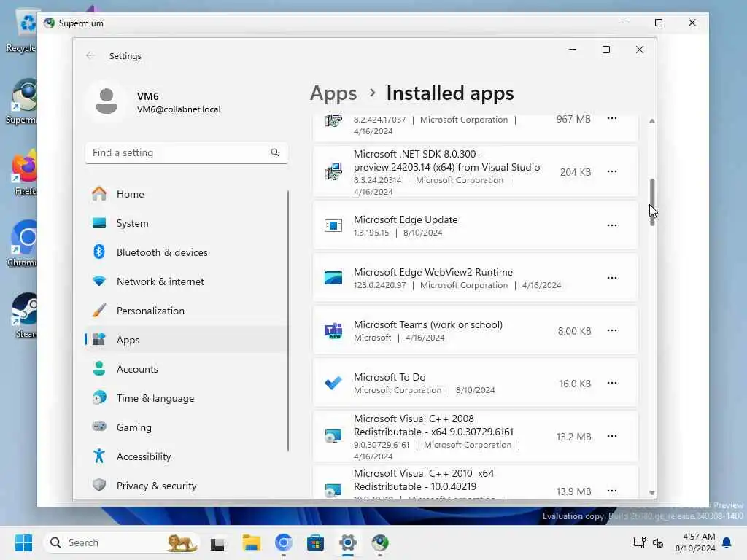747x560 pixels.
Task: Open more options for Microsoft To Do
Action: pos(612,383)
